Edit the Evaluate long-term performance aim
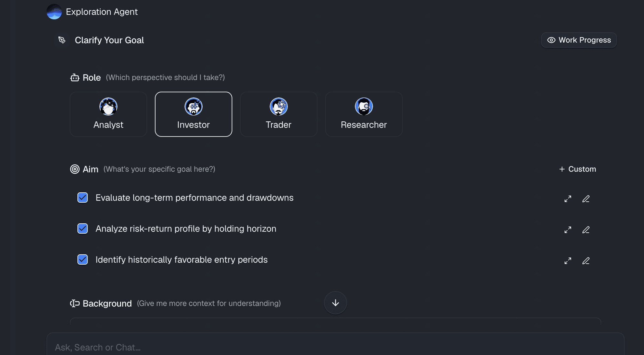 [586, 199]
